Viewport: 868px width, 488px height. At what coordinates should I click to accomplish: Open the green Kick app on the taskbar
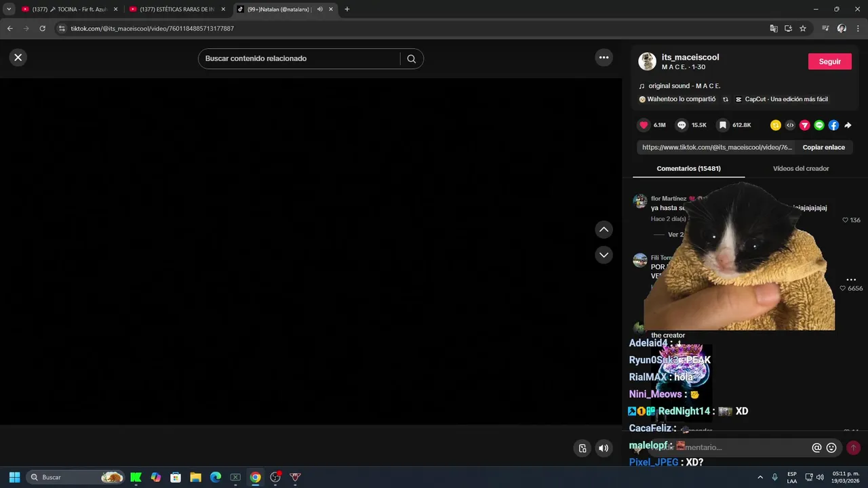point(136,477)
